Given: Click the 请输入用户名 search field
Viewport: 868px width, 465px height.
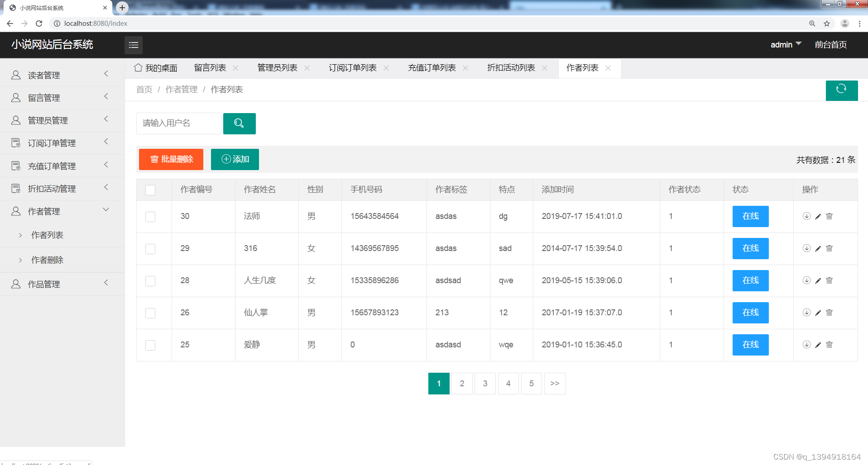Looking at the screenshot, I should pos(179,123).
